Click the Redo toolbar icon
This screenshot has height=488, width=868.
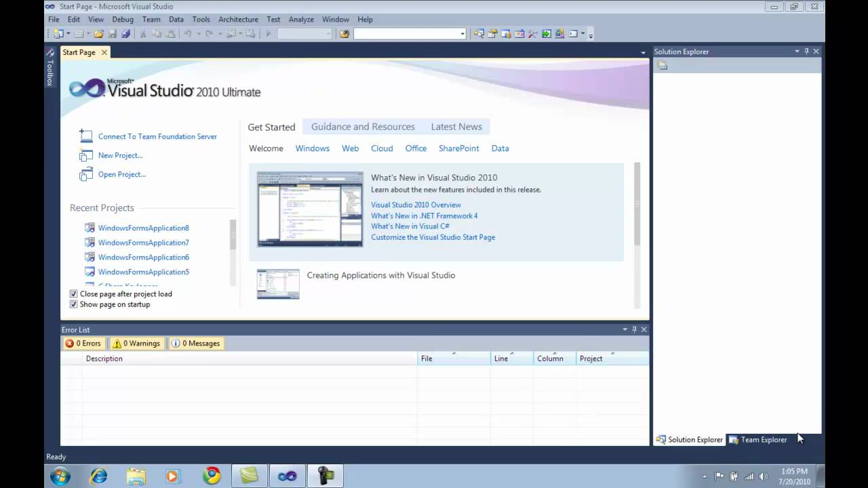(210, 34)
